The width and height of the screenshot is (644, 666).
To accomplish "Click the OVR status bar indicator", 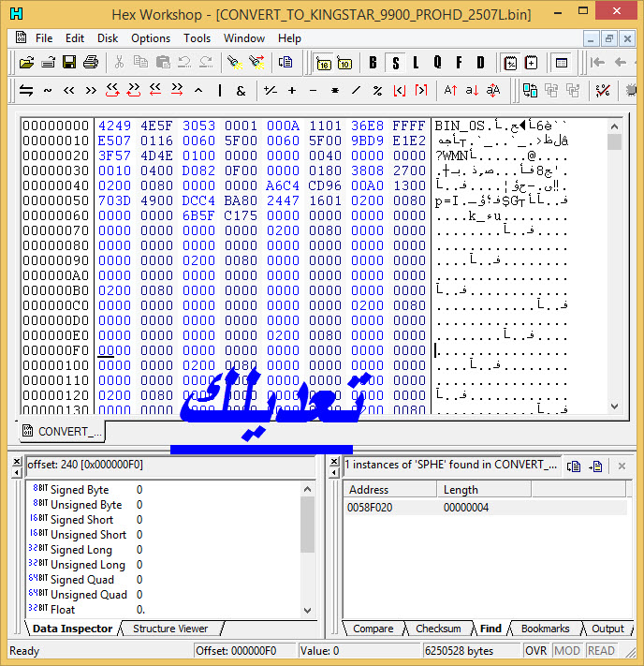I will coord(535,651).
